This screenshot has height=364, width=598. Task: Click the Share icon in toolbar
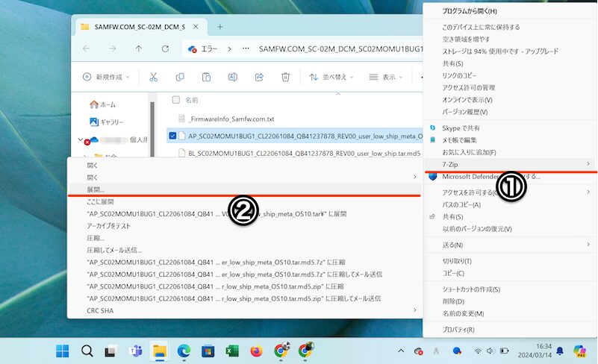[259, 77]
